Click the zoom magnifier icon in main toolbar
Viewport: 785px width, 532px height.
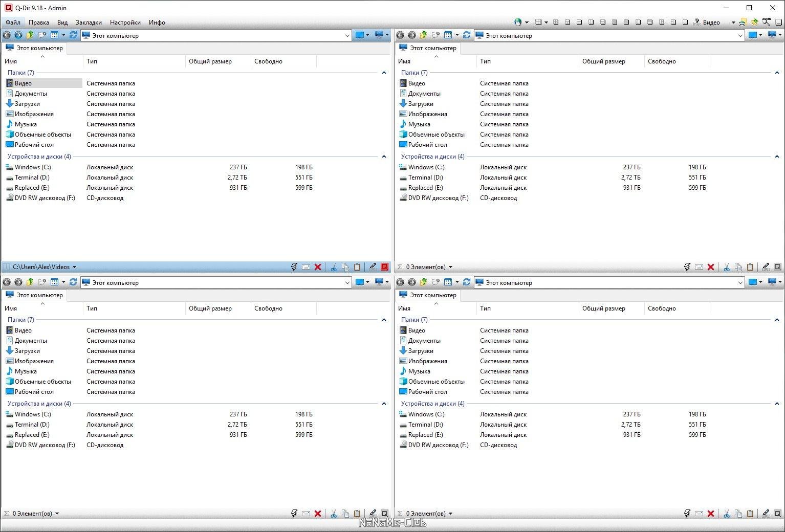[766, 22]
